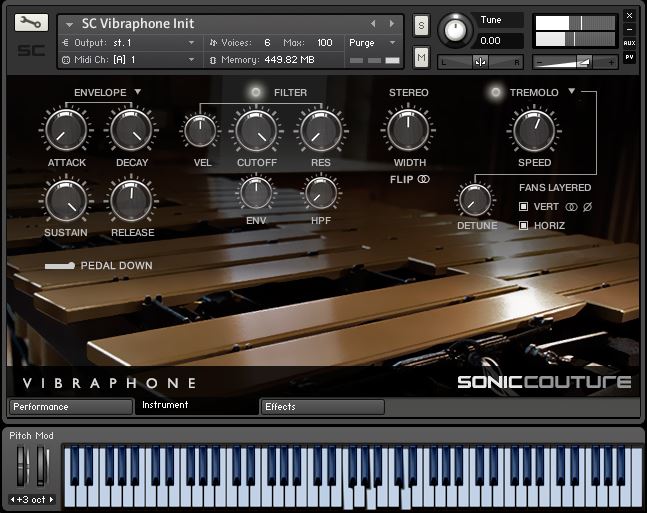Go to previous instrument preset arrow
647x513 pixels.
[373, 24]
